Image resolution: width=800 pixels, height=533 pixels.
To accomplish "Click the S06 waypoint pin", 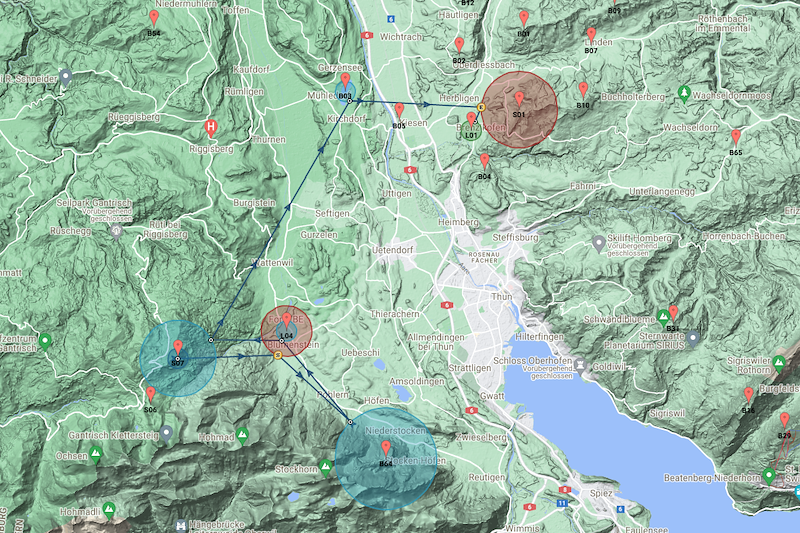I will coord(151,396).
